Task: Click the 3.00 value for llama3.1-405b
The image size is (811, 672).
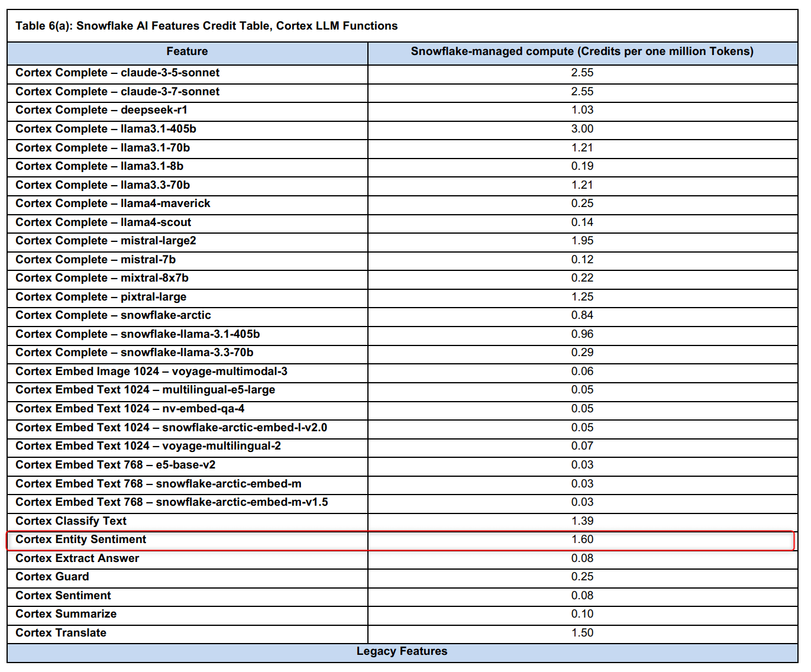Action: (582, 129)
